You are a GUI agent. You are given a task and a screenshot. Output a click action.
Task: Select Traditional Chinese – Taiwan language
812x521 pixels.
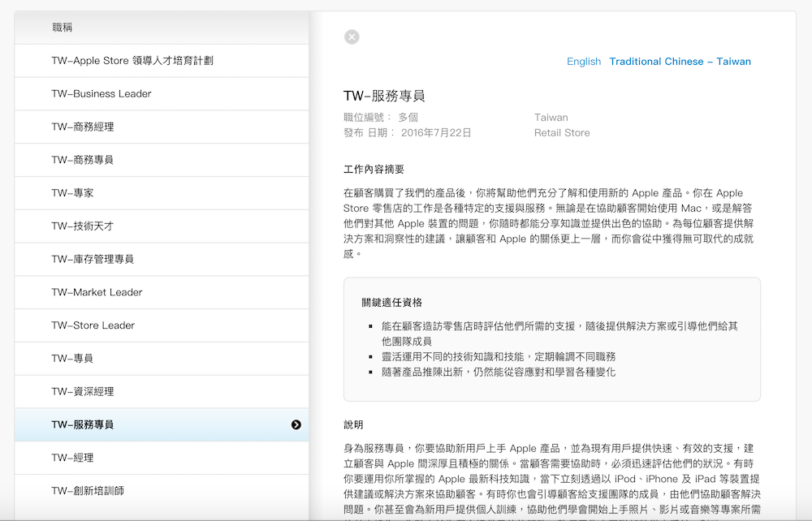pyautogui.click(x=680, y=62)
